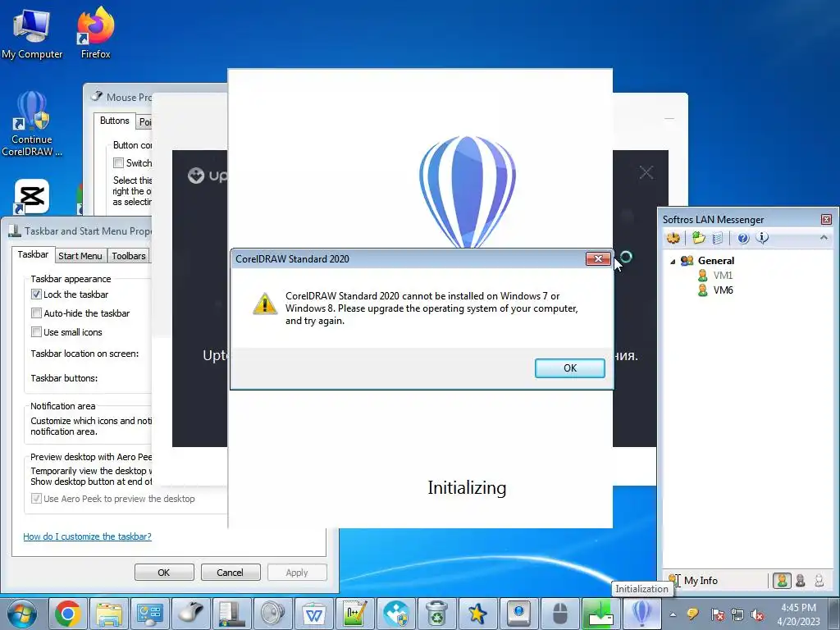Collapse the General group in LAN Messenger
The width and height of the screenshot is (840, 630).
point(673,262)
